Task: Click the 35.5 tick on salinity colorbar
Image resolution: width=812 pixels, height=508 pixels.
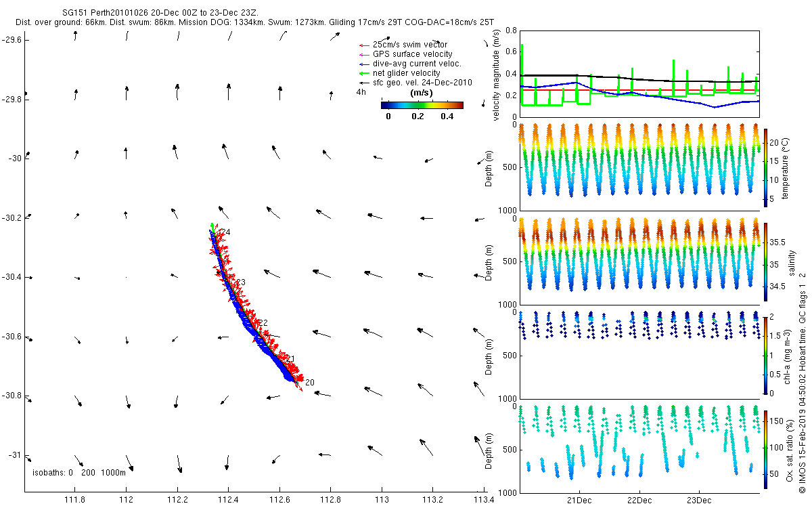Action: click(x=779, y=242)
